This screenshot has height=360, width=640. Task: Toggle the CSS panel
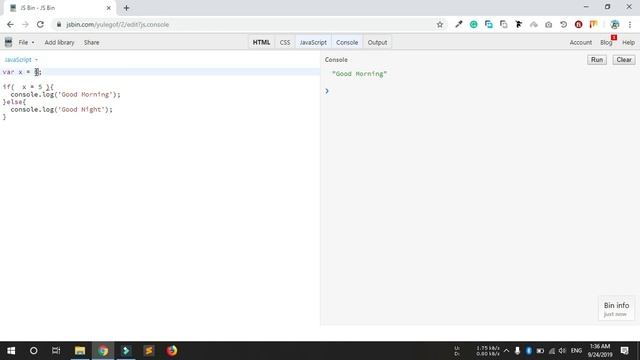coord(285,42)
